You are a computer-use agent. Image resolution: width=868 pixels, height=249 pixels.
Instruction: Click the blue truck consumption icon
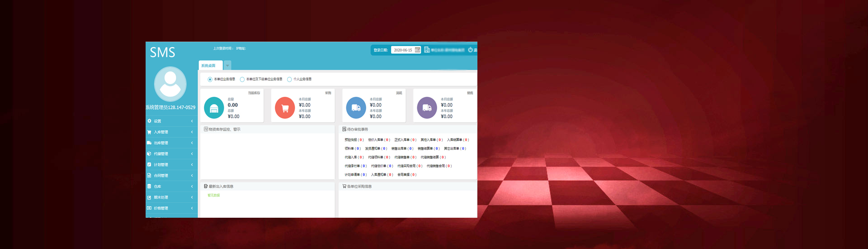tap(356, 108)
